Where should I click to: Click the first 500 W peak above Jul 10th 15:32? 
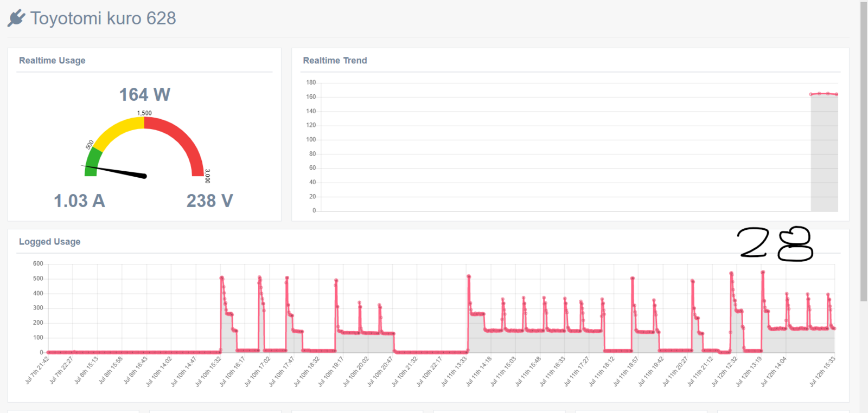click(221, 278)
